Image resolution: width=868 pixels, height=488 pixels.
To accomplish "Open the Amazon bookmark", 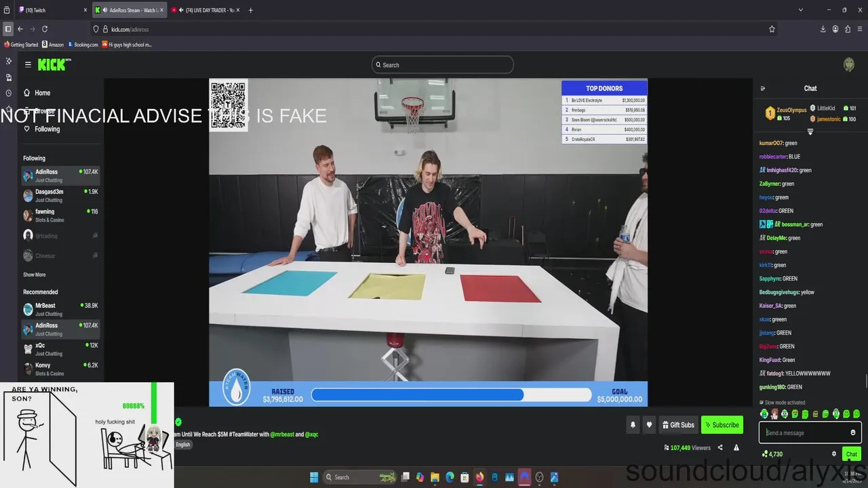I will (53, 45).
